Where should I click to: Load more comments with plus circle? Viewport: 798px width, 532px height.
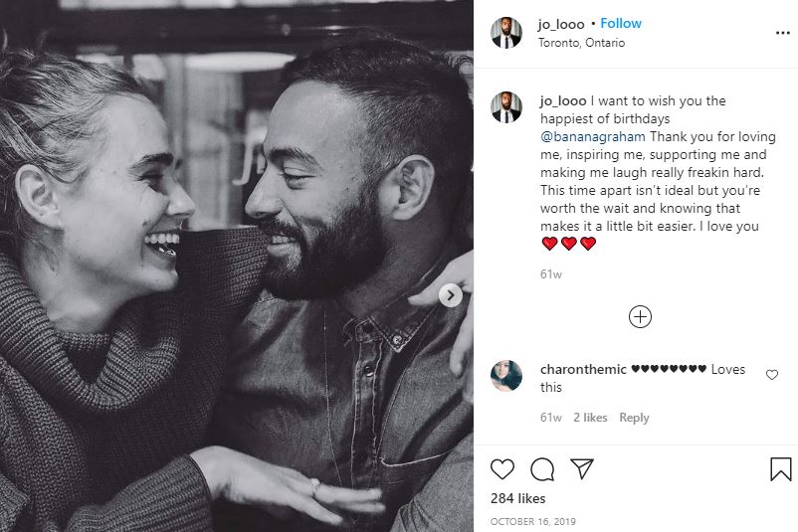coord(640,316)
